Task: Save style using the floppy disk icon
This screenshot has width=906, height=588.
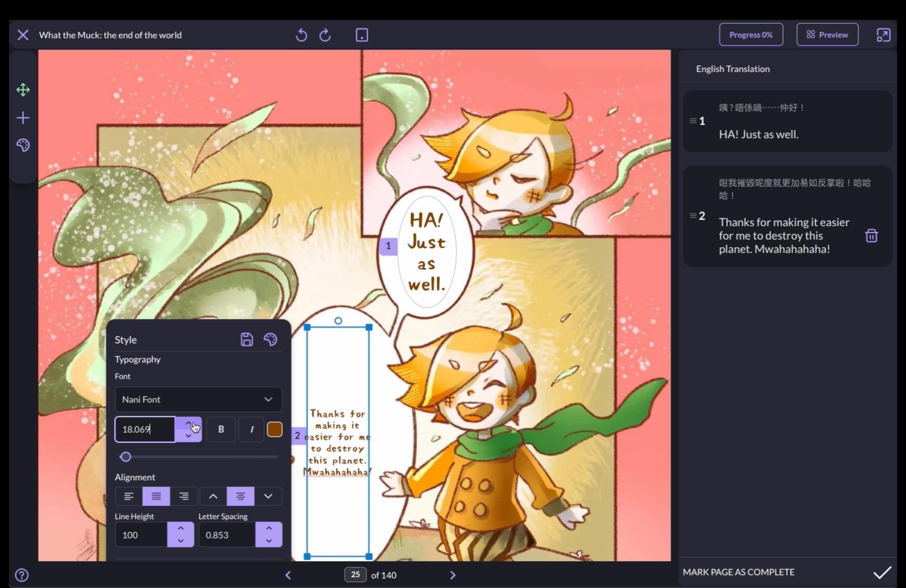Action: click(x=247, y=339)
